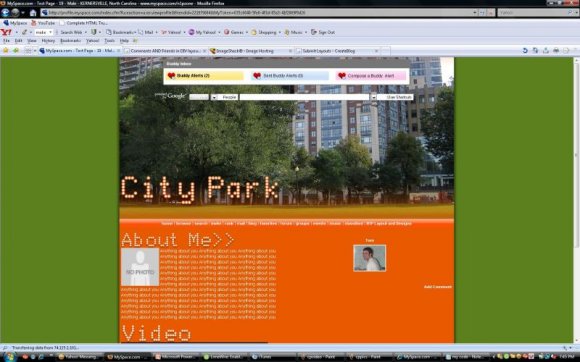
Task: Open the File menu
Action: click(6, 41)
